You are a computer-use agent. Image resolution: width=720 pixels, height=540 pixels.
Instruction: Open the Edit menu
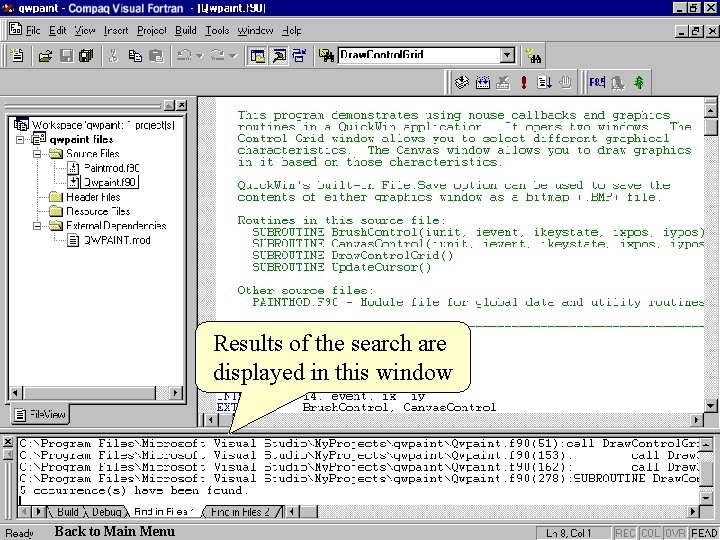pos(57,30)
